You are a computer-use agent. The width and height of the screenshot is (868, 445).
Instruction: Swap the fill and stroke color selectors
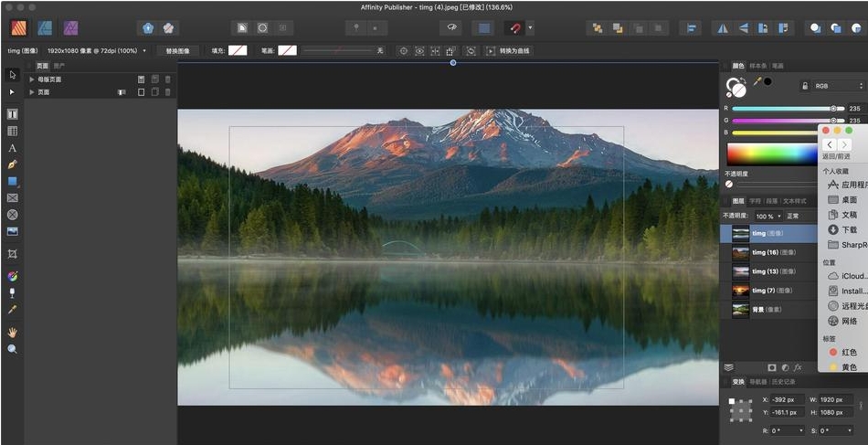pos(745,80)
